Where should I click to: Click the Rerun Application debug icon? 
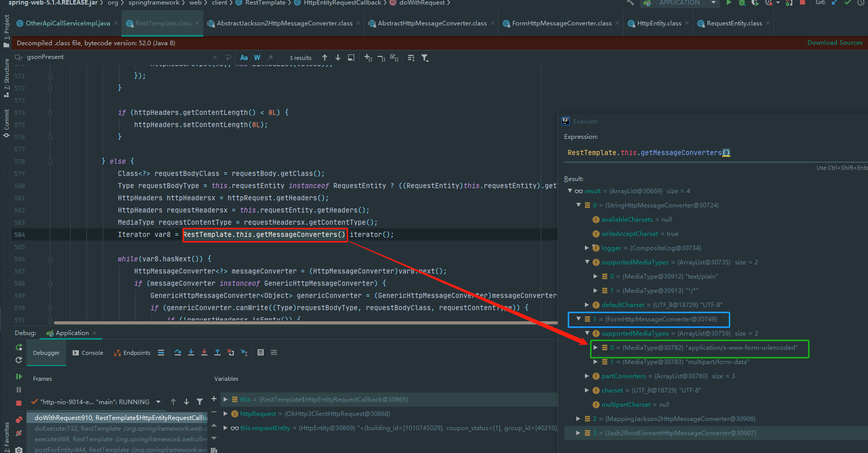pos(19,347)
